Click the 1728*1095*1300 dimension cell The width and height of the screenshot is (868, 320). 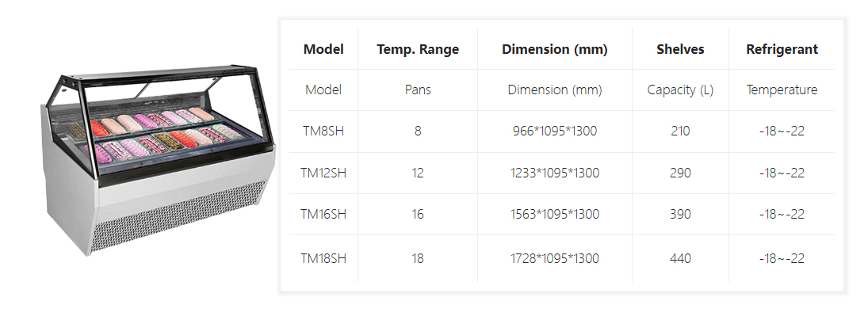click(x=555, y=258)
